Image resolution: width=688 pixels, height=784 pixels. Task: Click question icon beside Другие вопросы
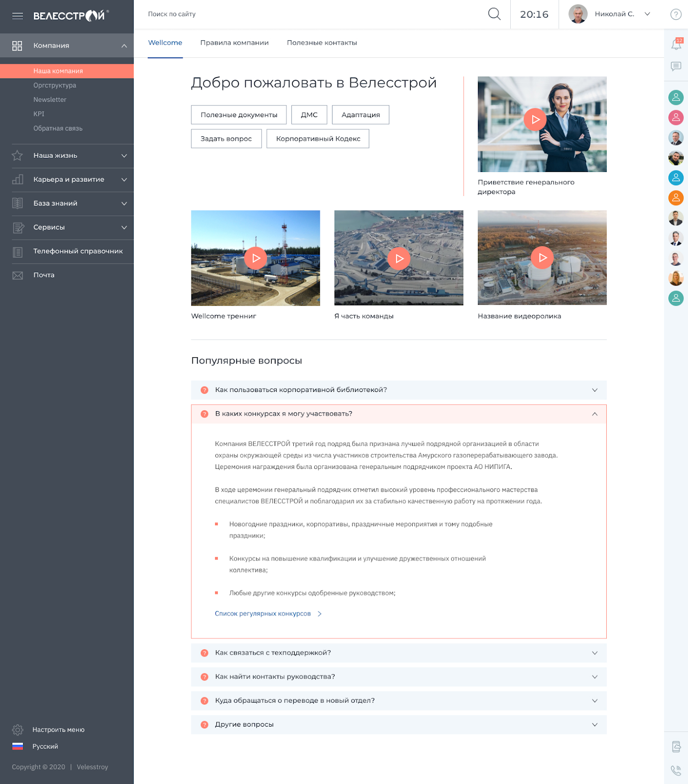click(205, 725)
